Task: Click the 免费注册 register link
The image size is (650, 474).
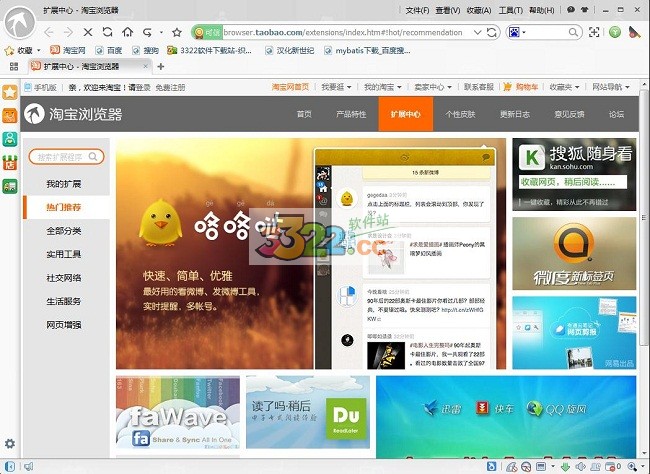Action: [x=170, y=88]
